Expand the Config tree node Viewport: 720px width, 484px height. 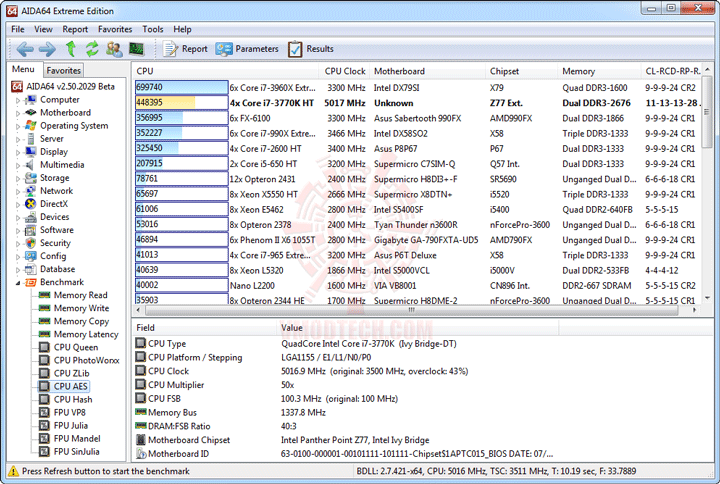18,257
